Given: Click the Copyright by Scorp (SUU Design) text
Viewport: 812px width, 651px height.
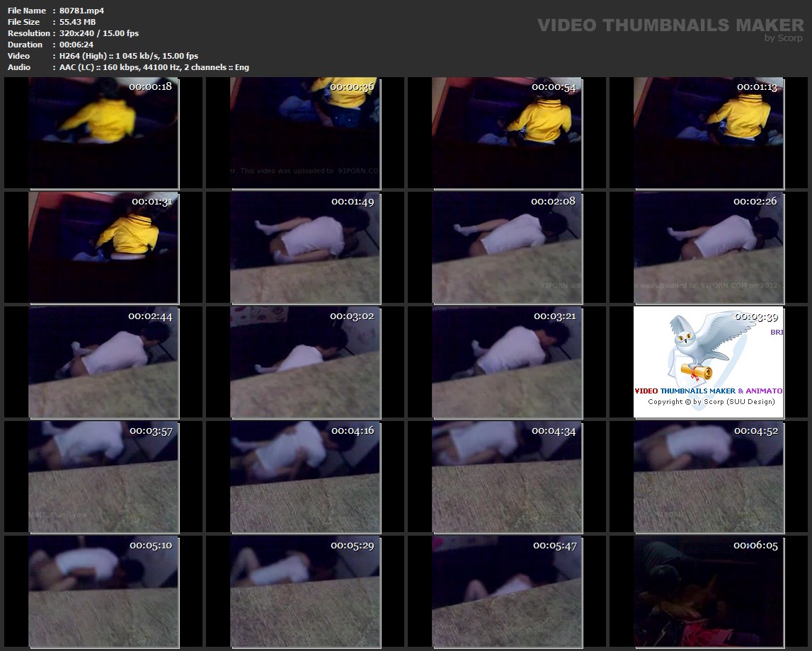Looking at the screenshot, I should (x=711, y=402).
